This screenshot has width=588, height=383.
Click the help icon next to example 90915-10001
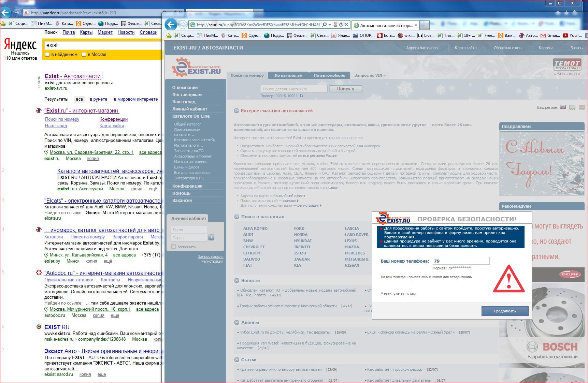tap(302, 96)
